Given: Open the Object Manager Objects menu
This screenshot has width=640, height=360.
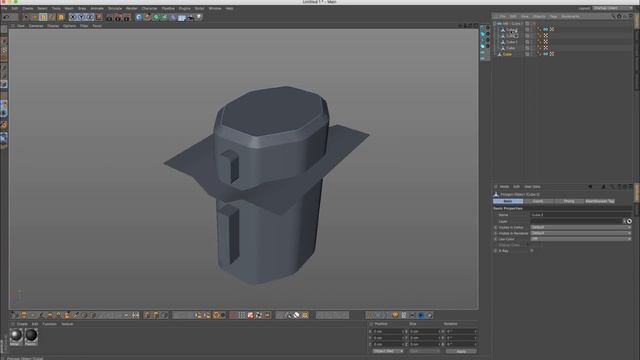Looking at the screenshot, I should 539,16.
